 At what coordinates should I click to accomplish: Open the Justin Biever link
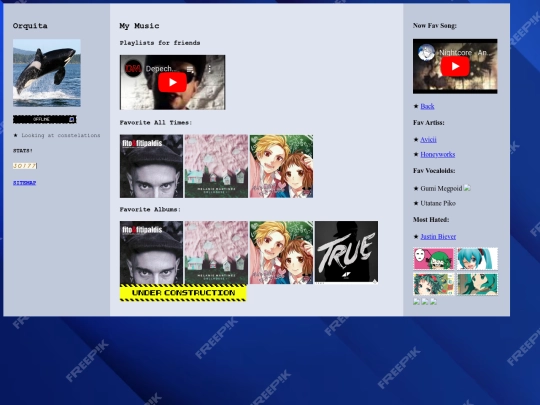pyautogui.click(x=438, y=236)
